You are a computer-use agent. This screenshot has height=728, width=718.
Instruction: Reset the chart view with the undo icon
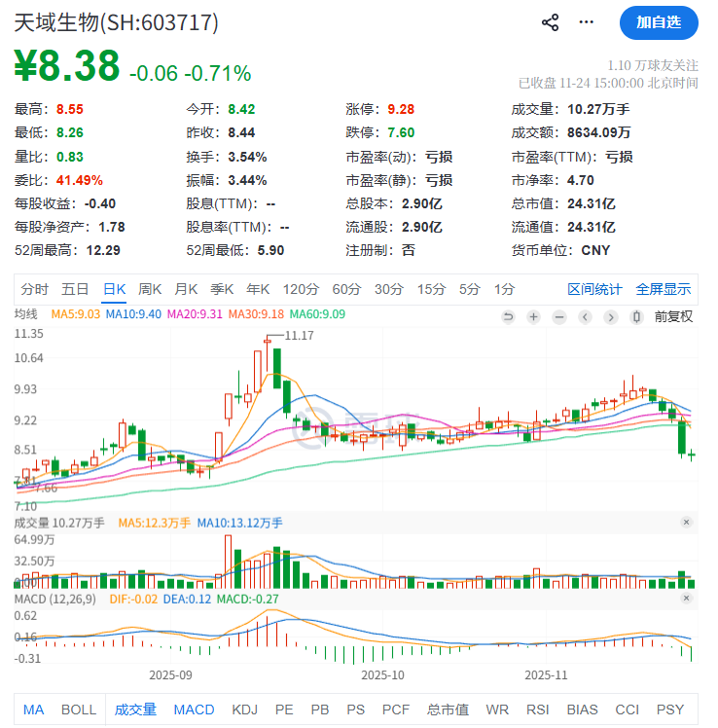508,317
